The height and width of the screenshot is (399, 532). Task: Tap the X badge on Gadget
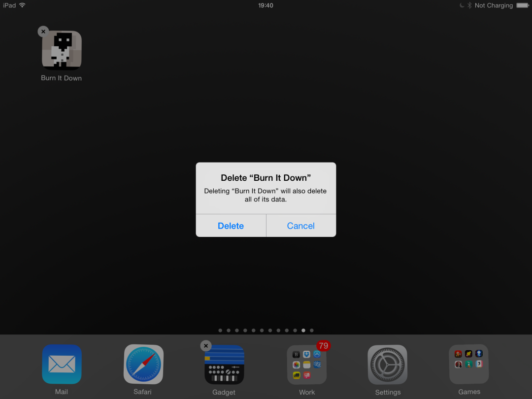205,346
